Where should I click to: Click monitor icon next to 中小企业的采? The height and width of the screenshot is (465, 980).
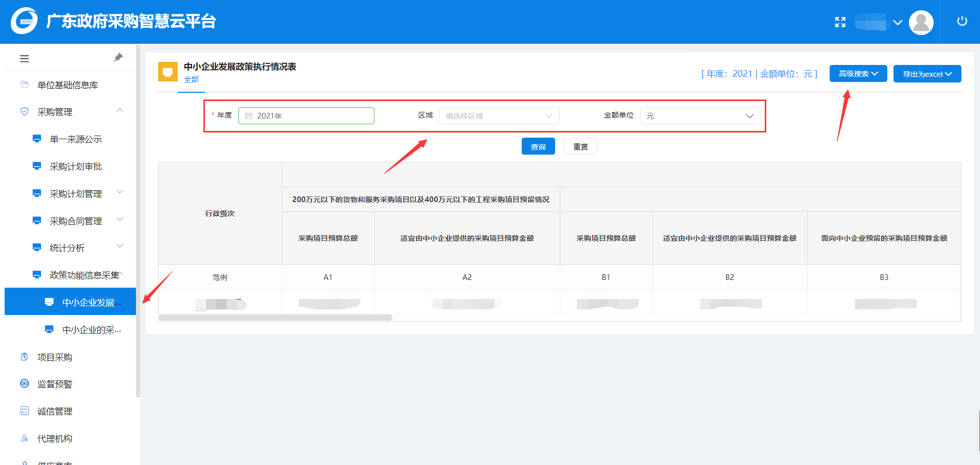point(49,329)
